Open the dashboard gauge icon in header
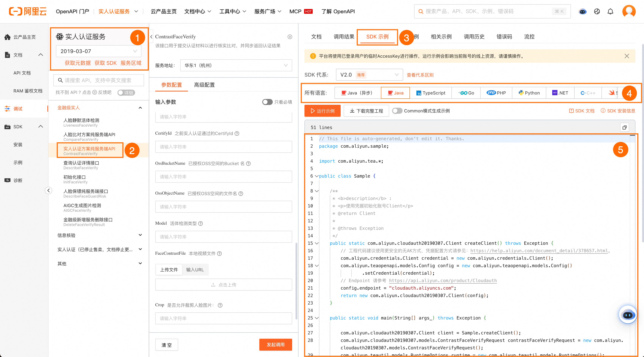Image resolution: width=644 pixels, height=357 pixels. [597, 12]
